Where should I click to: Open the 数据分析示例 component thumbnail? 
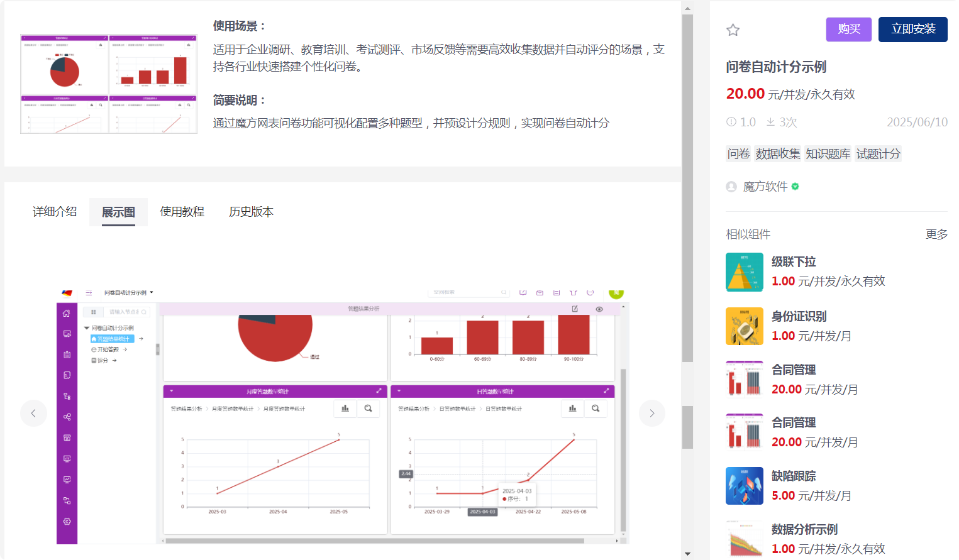point(745,539)
